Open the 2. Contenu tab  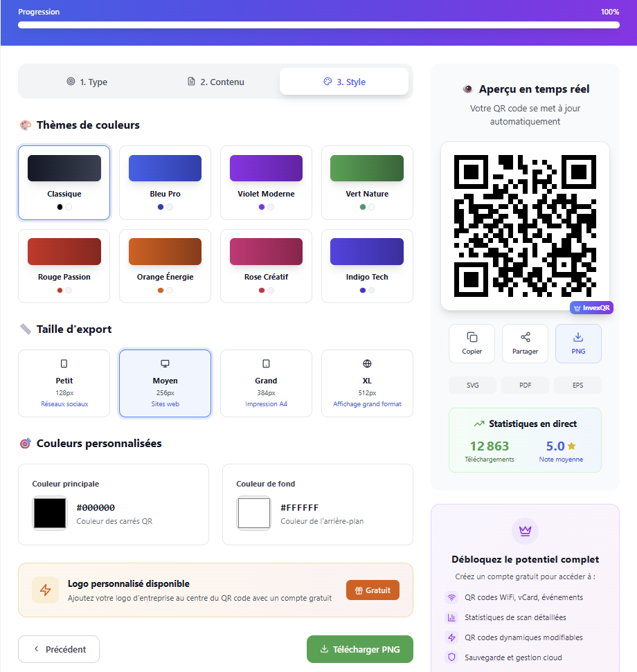(216, 82)
